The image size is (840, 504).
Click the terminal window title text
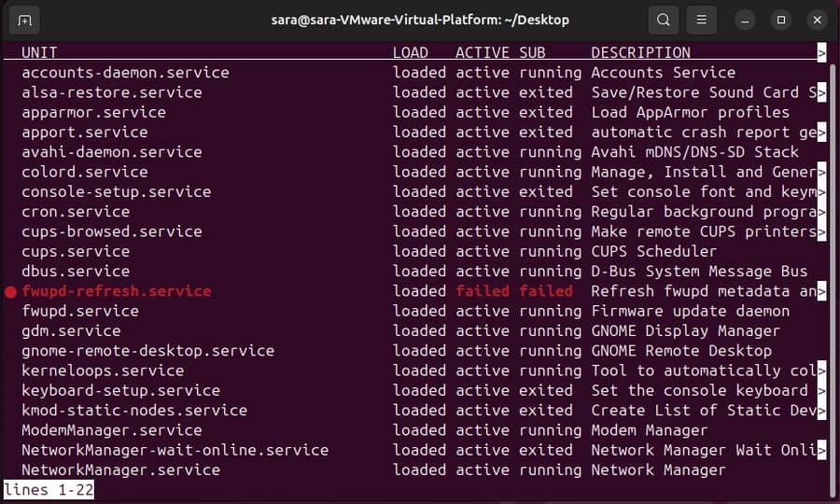419,20
